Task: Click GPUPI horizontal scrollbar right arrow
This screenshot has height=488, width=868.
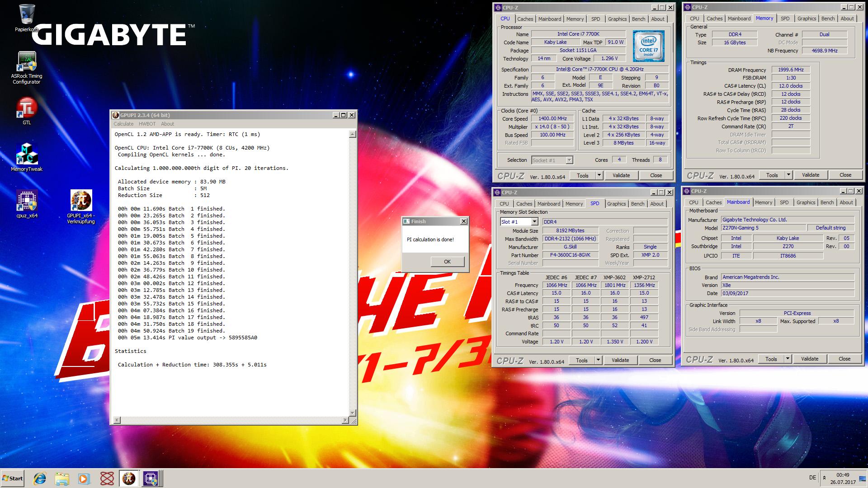Action: pos(345,420)
